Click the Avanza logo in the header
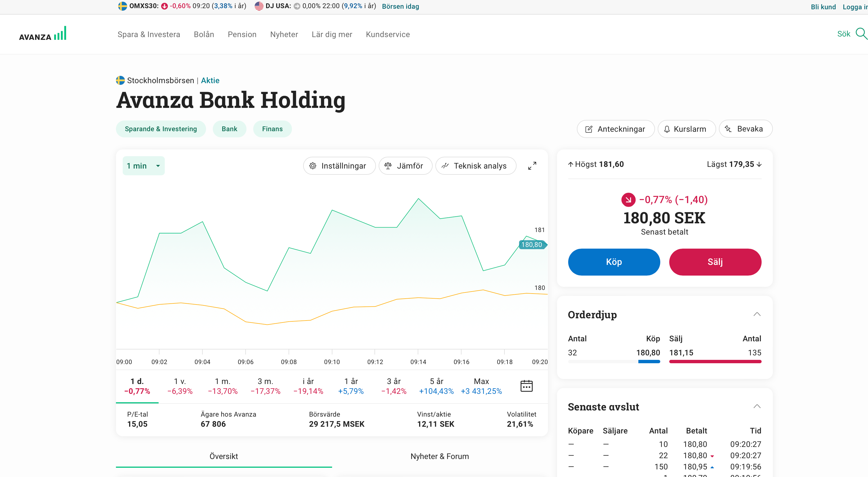Viewport: 868px width, 477px height. [x=42, y=33]
